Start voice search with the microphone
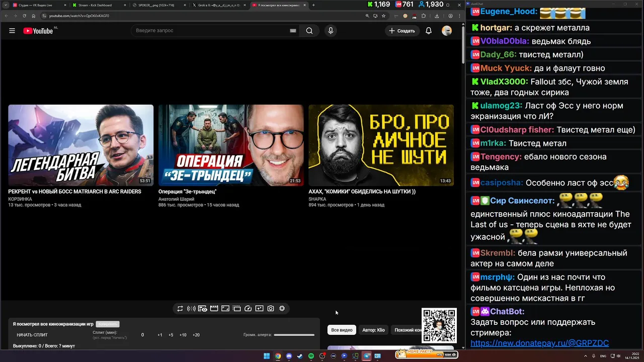Image resolution: width=644 pixels, height=362 pixels. point(331,31)
